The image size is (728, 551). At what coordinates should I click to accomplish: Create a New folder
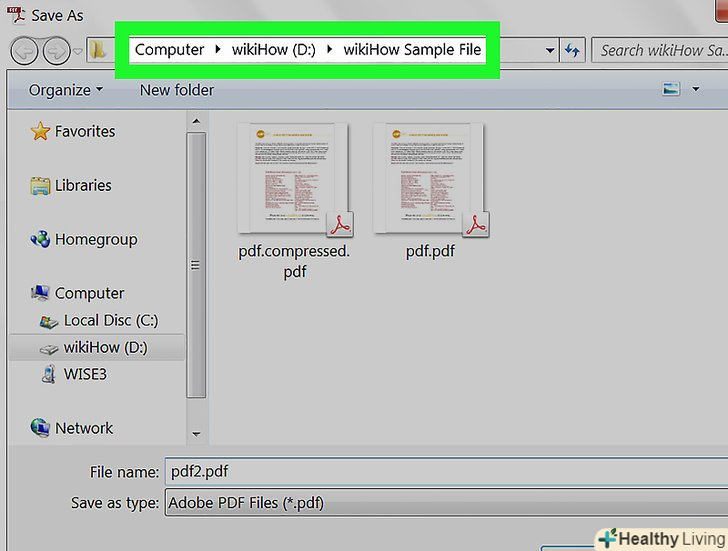pos(177,90)
